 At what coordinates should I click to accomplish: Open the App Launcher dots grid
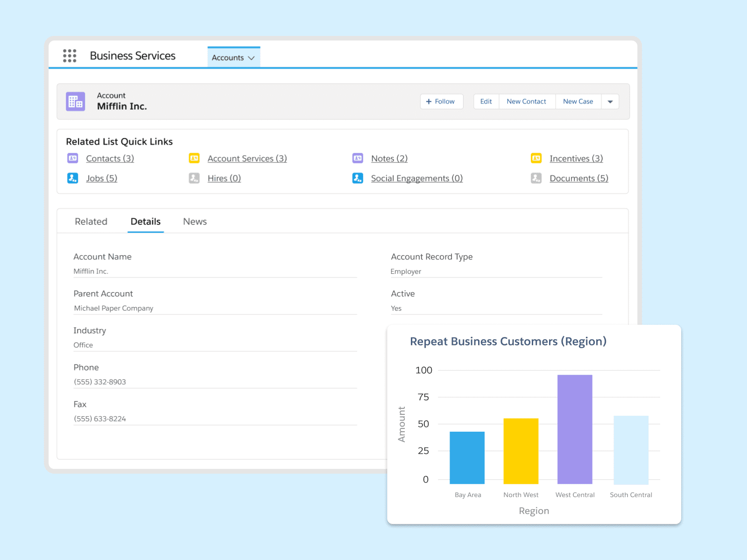click(x=70, y=56)
